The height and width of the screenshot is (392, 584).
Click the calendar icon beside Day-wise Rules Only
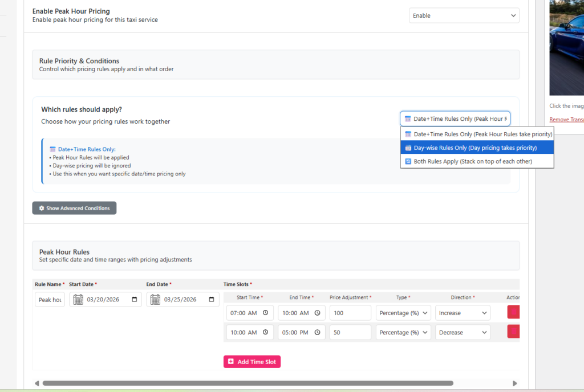tap(408, 148)
